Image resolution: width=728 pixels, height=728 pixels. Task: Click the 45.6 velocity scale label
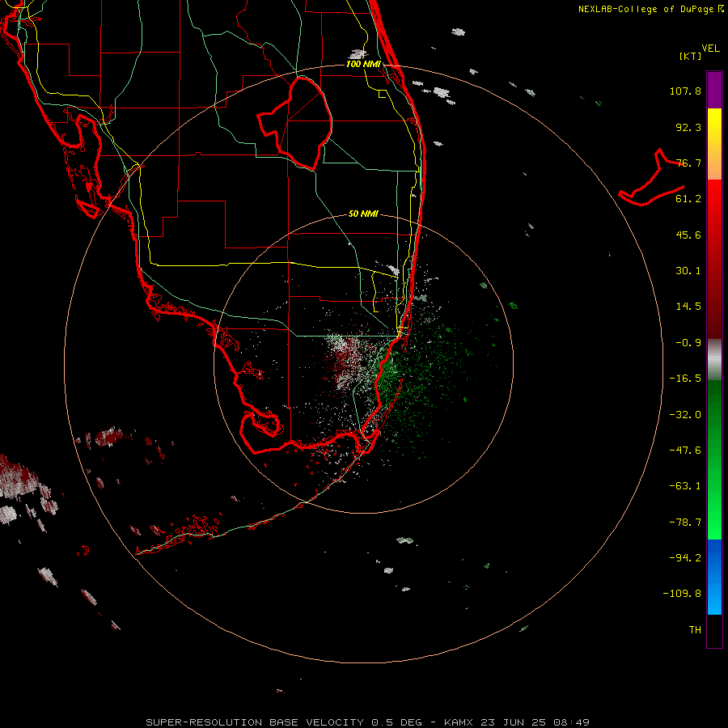688,235
